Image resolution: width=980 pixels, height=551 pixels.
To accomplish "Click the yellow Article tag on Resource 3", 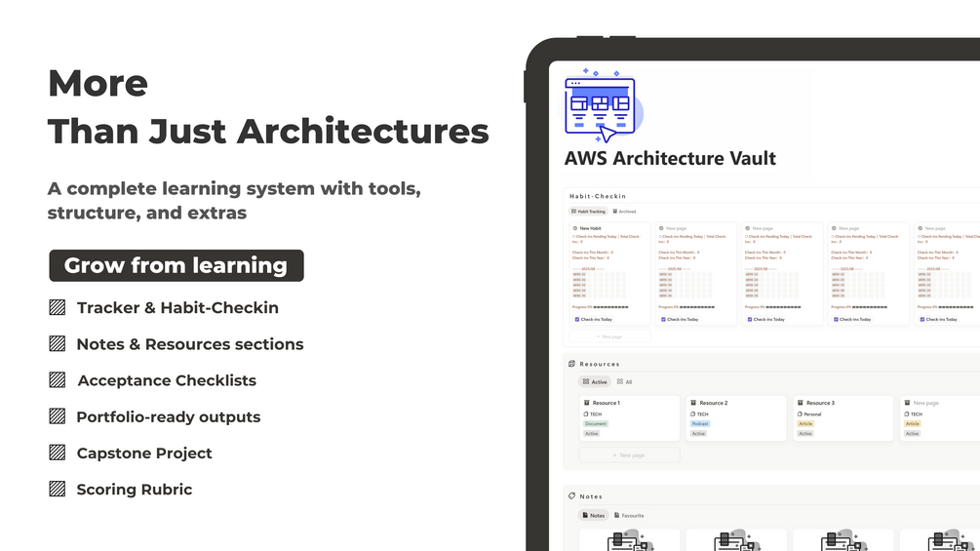I will coord(805,423).
